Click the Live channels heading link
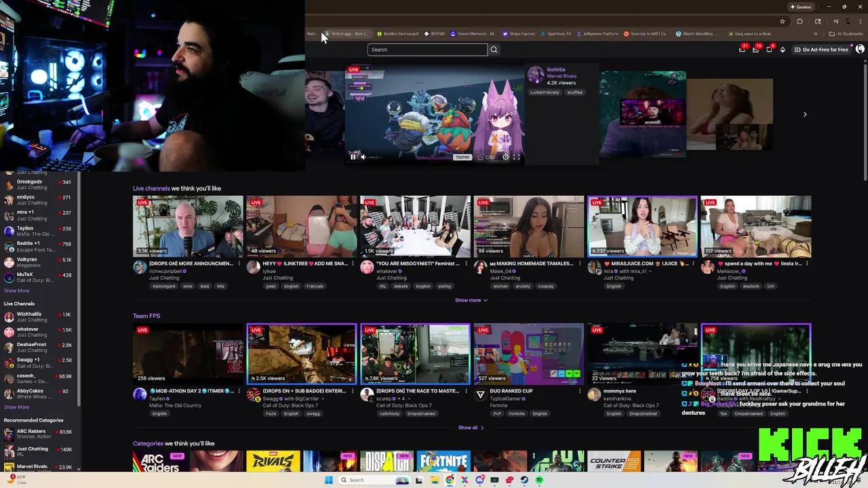The image size is (868, 488). click(151, 188)
